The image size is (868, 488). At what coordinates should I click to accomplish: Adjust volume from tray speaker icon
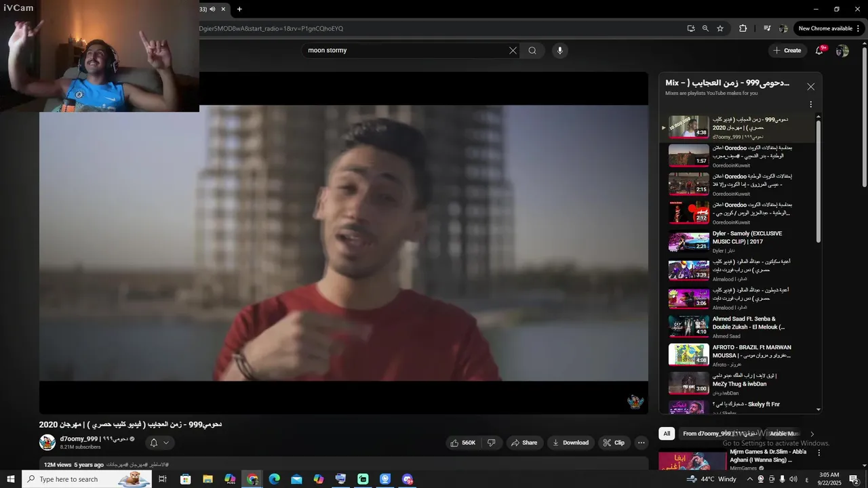coord(793,479)
